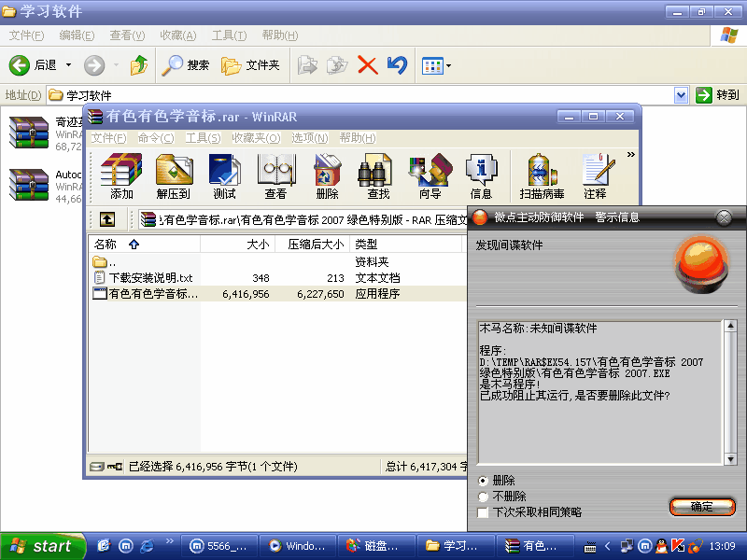The image size is (747, 560).
Task: Select 奇迹 RAR archive in Explorer
Action: click(45, 133)
